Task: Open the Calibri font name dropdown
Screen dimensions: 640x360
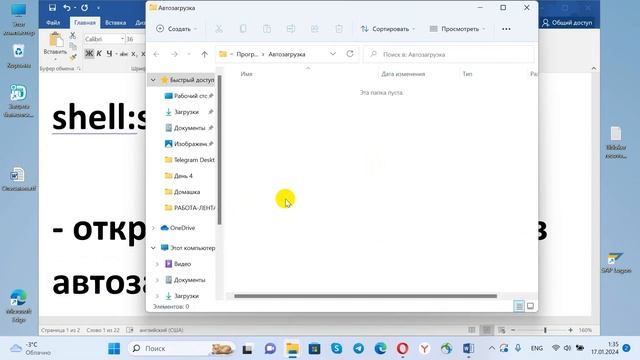Action: [x=122, y=39]
